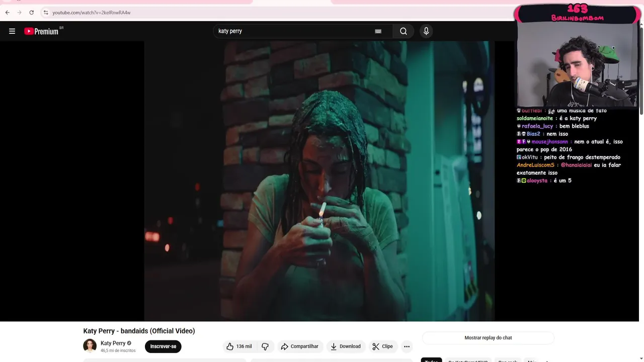Click chat username soldameianoite
This screenshot has height=362, width=644.
click(x=535, y=119)
